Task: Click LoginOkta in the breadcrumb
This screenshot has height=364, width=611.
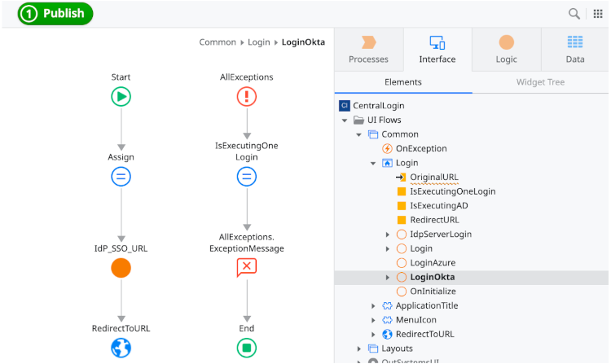Action: pos(303,42)
